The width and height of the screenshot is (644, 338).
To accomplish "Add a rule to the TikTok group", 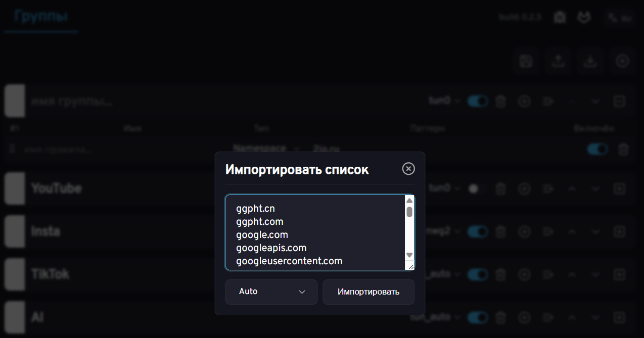I will click(524, 275).
